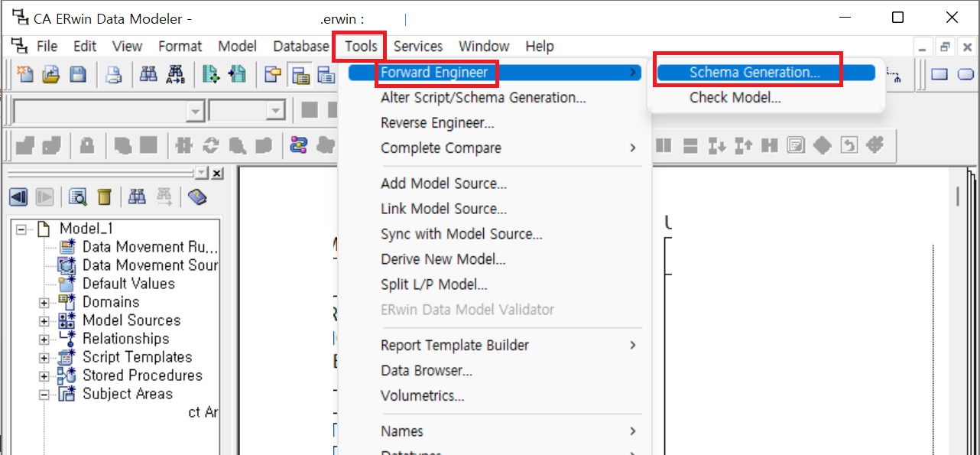The image size is (980, 455).
Task: Choose Schema Generation... submenu item
Action: [x=766, y=73]
